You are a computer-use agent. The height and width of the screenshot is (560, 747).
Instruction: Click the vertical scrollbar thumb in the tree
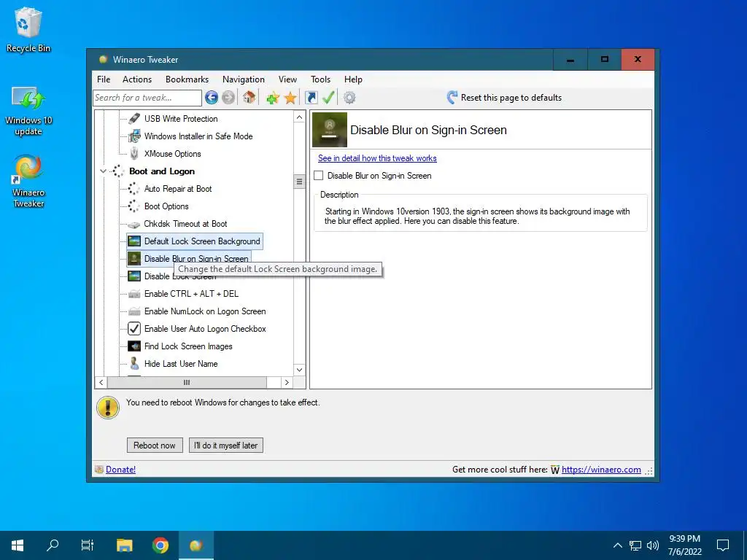coord(299,182)
